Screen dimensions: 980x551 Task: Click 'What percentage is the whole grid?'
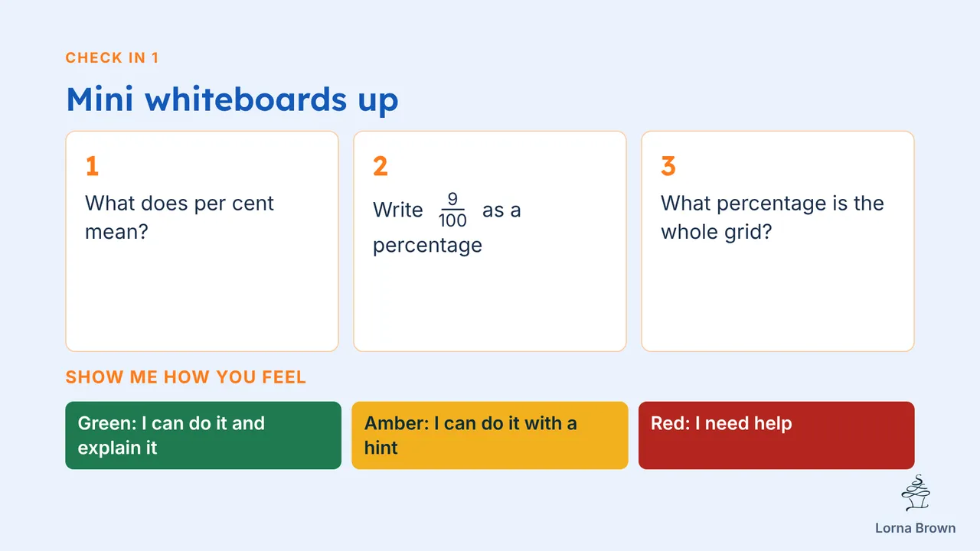tap(773, 217)
